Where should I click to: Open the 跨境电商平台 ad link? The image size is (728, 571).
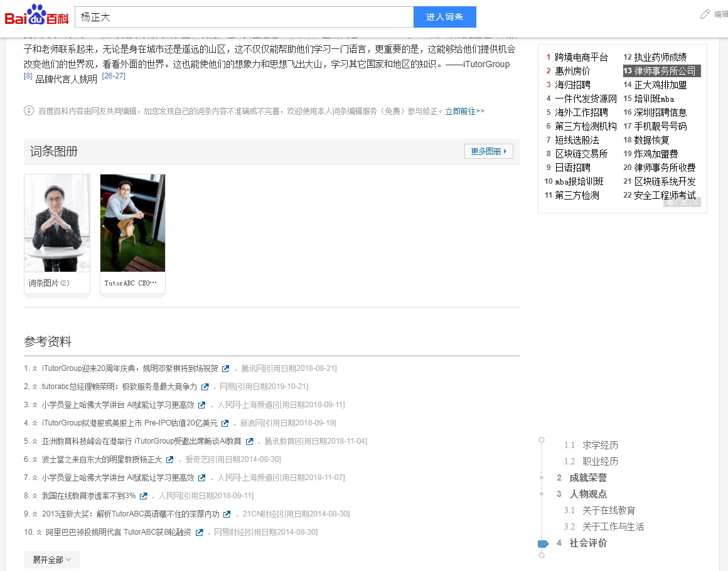point(581,57)
